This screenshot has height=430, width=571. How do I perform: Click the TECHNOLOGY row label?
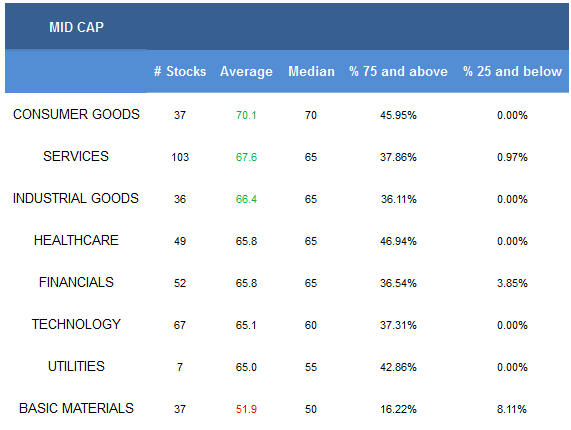pyautogui.click(x=76, y=324)
